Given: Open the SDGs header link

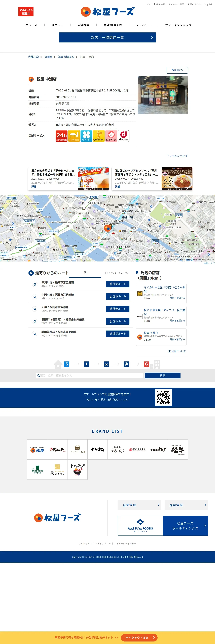Looking at the screenshot, I should 150,5.
